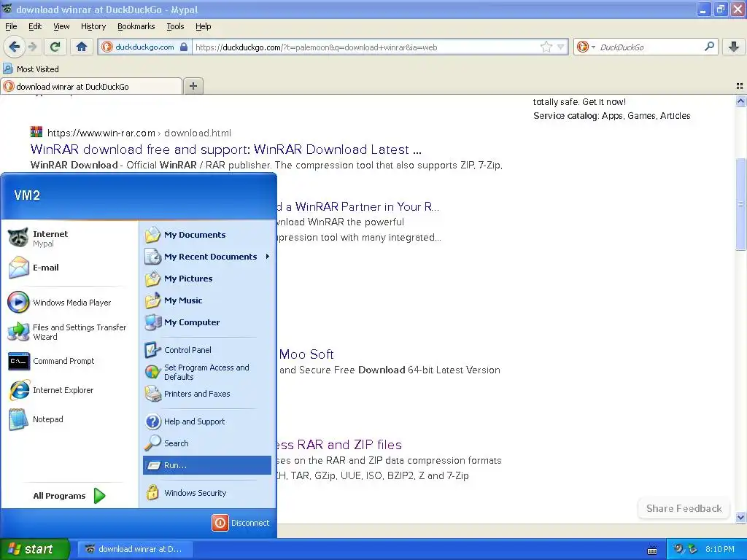Open 'WinRAR download free and support' result link
The width and height of the screenshot is (747, 560).
point(226,149)
